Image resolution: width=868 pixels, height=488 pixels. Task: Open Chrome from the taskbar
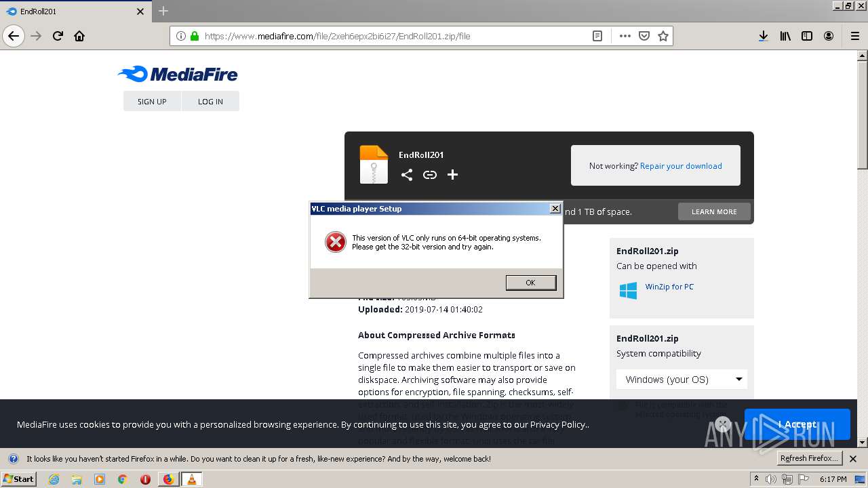[x=122, y=479]
